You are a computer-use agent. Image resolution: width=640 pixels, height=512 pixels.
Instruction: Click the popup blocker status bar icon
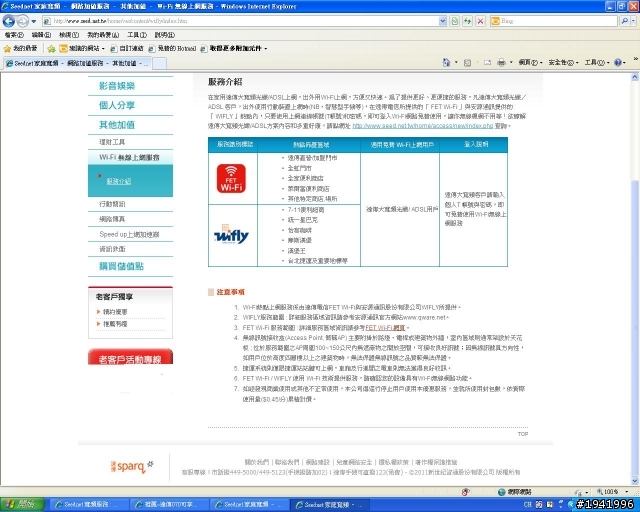pyautogui.click(x=465, y=492)
